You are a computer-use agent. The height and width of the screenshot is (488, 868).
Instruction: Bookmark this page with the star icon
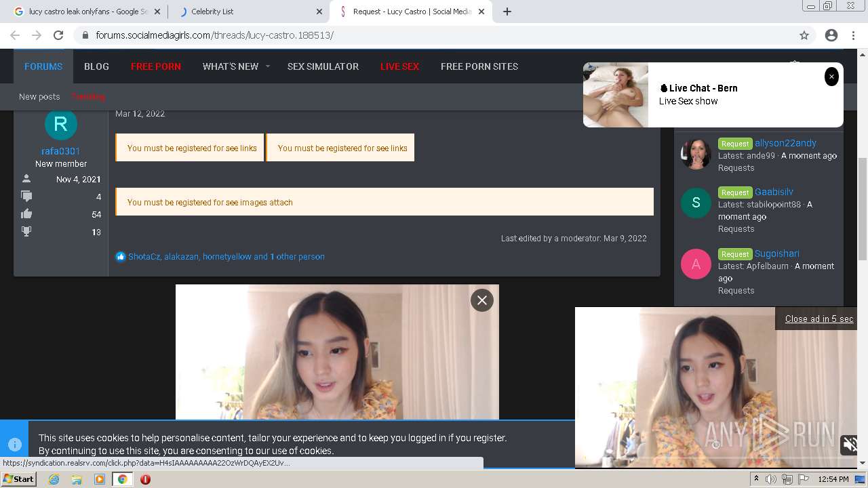(804, 35)
